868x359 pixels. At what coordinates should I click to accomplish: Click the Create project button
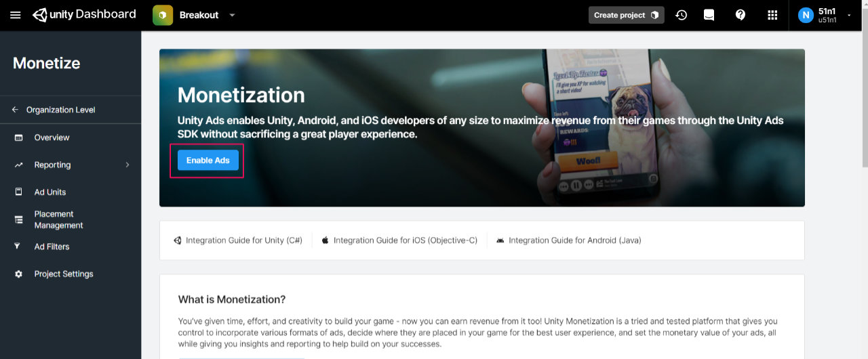coord(626,15)
